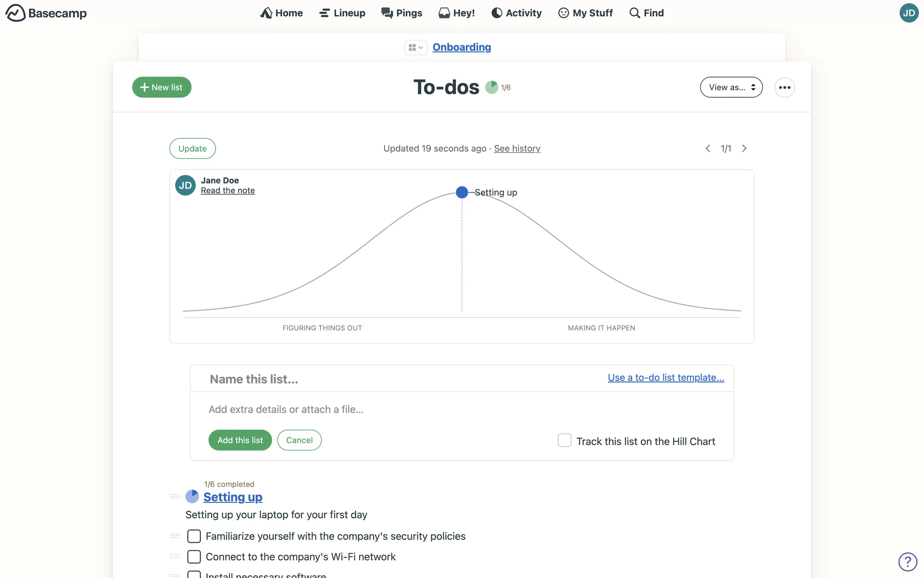Grab the Setting up list drag handle
This screenshot has height=578, width=924.
[175, 497]
